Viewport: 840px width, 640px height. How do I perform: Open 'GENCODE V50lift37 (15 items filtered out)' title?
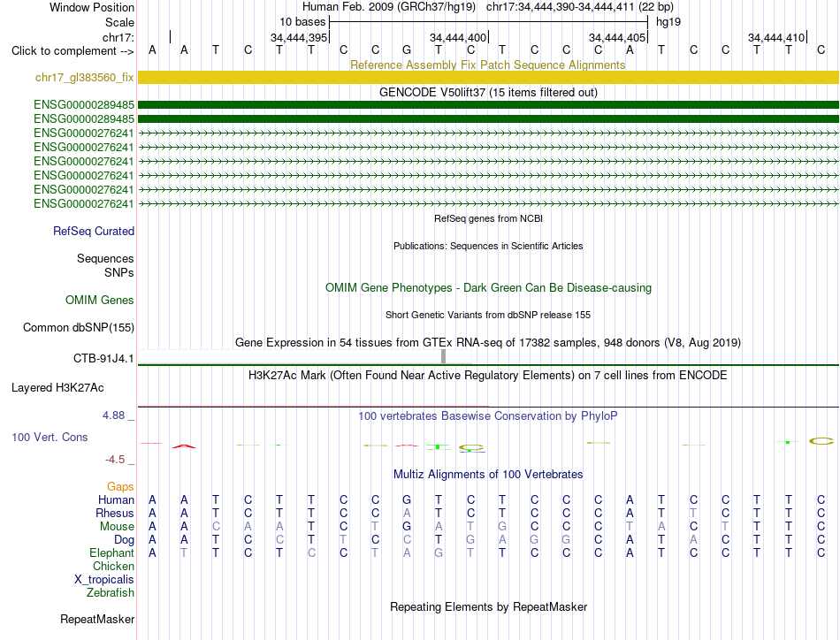pyautogui.click(x=488, y=92)
